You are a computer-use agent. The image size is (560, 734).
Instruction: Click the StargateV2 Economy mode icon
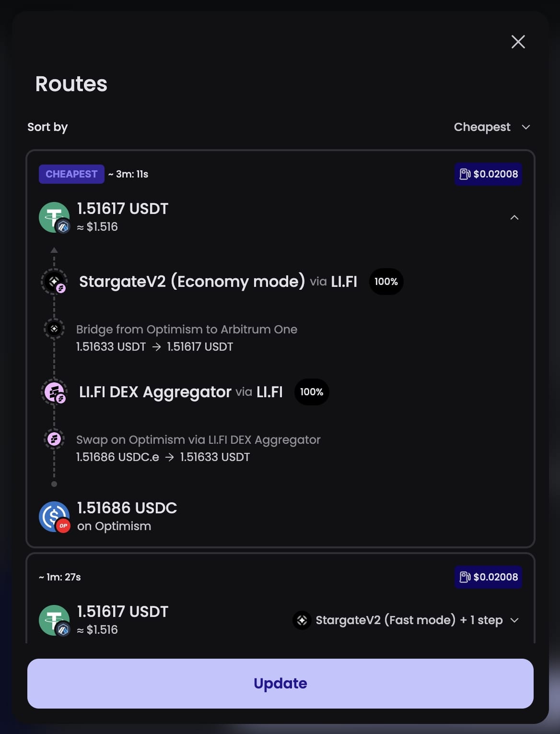[54, 282]
